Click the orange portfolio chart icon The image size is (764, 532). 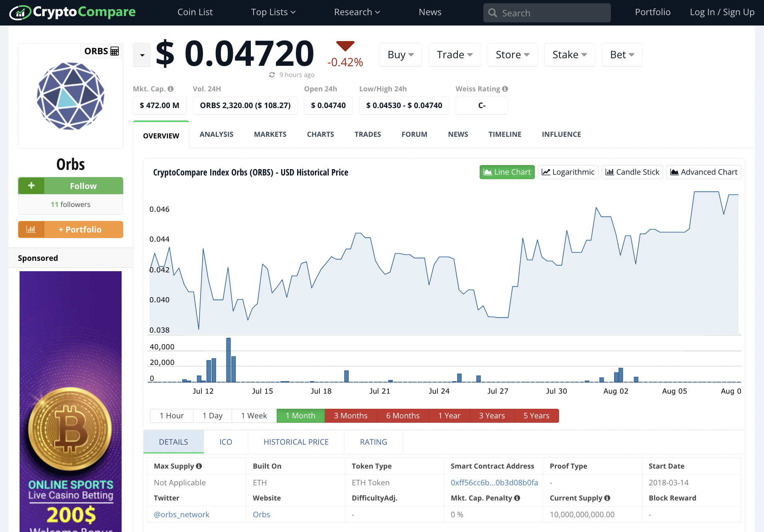(31, 229)
